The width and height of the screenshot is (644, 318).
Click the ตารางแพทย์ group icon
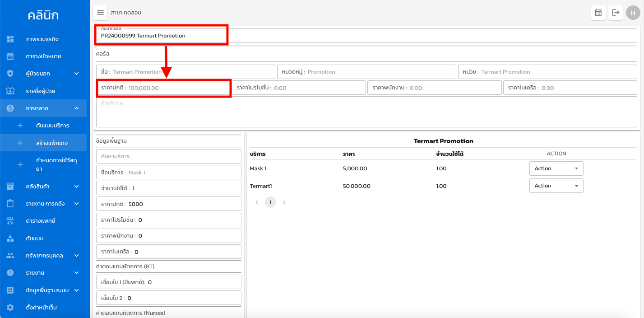[x=10, y=221]
